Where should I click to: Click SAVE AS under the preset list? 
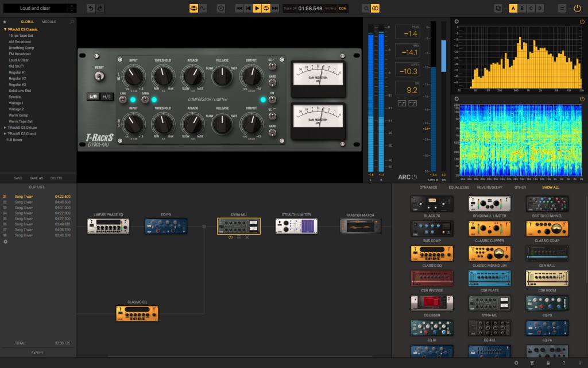(x=36, y=178)
